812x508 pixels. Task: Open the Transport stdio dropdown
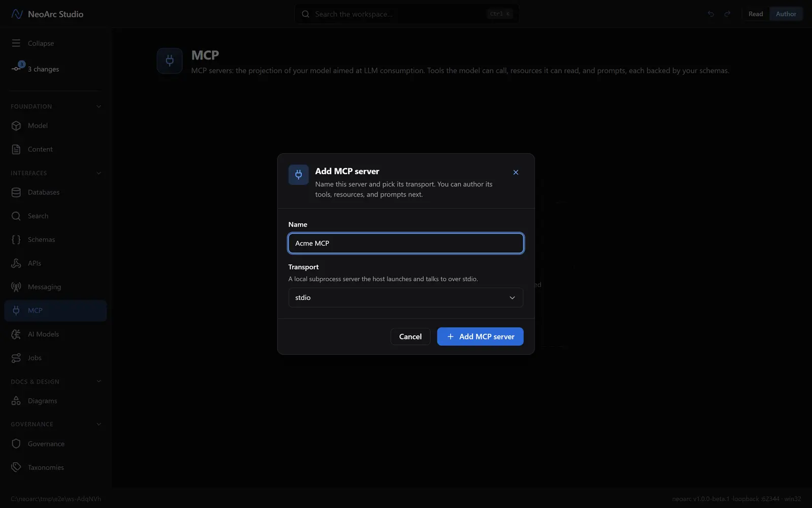point(405,298)
